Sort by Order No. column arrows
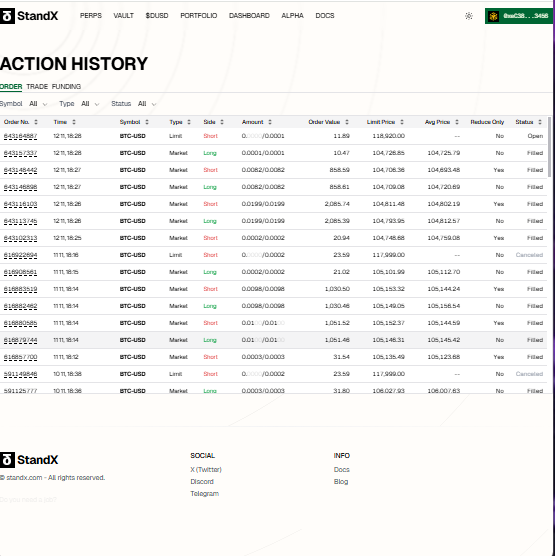This screenshot has height=556, width=555. point(36,122)
